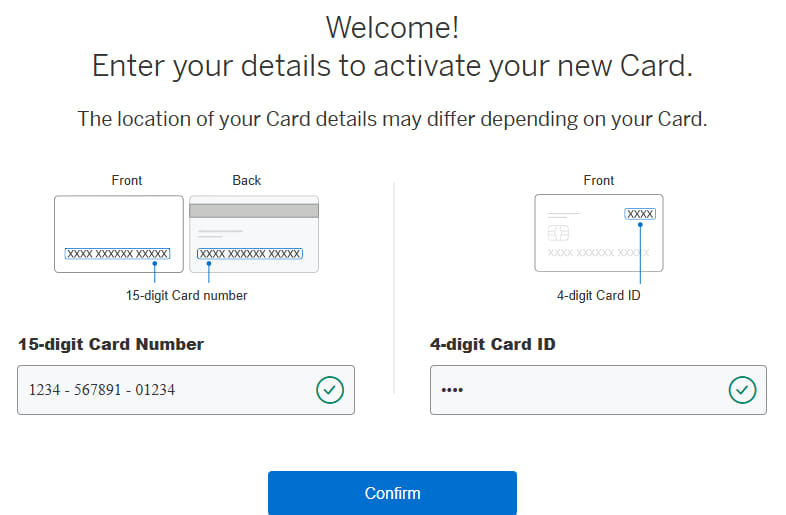Image resolution: width=786 pixels, height=515 pixels.
Task: Click the Back card illustration
Action: [254, 232]
